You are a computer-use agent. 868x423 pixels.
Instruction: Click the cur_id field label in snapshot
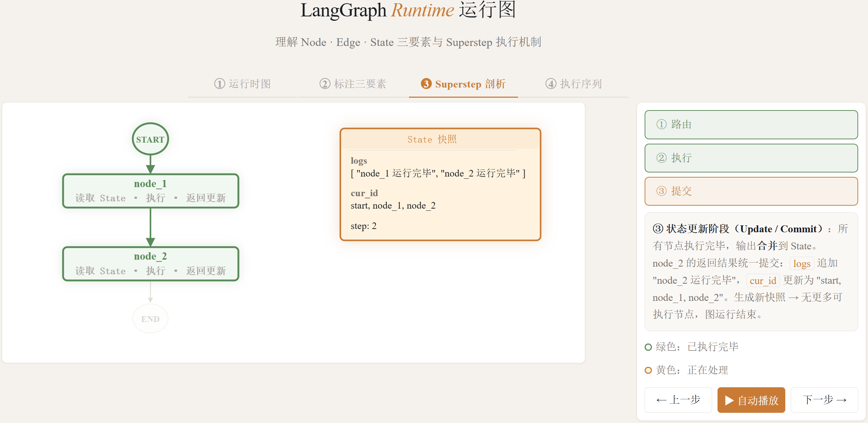click(x=364, y=193)
